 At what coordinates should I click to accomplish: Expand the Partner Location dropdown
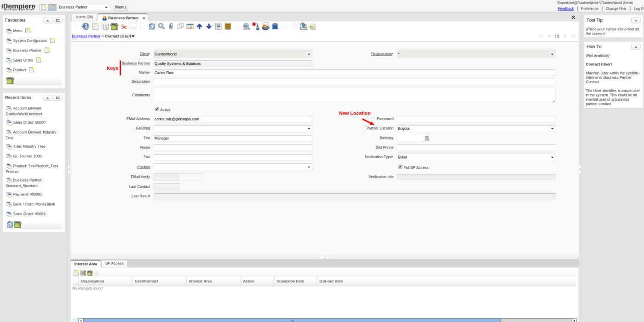click(x=552, y=129)
